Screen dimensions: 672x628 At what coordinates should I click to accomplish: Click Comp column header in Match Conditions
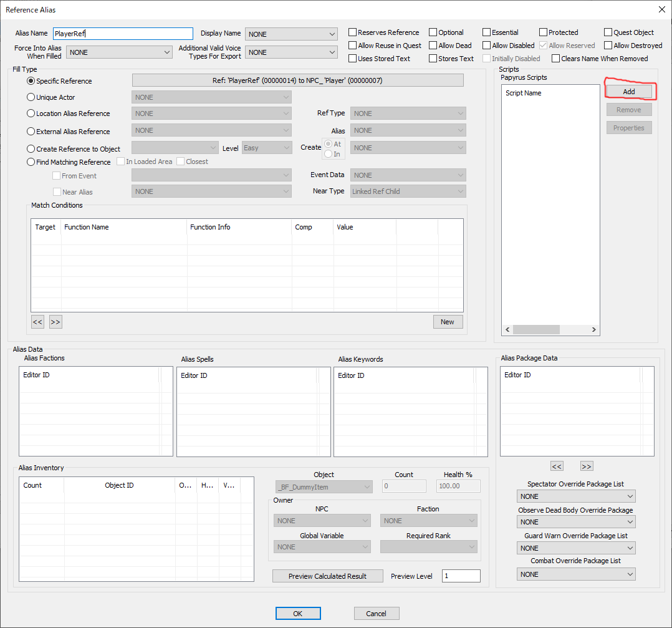[x=313, y=227]
